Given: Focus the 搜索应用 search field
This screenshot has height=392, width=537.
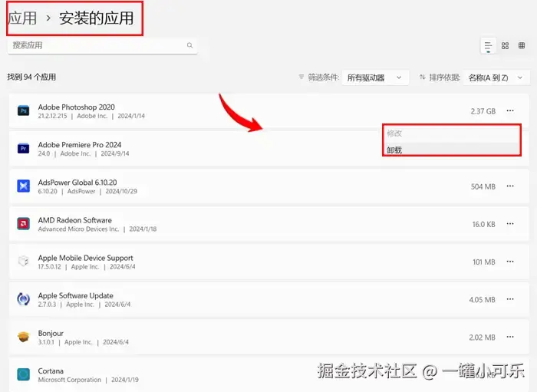Looking at the screenshot, I should tap(102, 45).
